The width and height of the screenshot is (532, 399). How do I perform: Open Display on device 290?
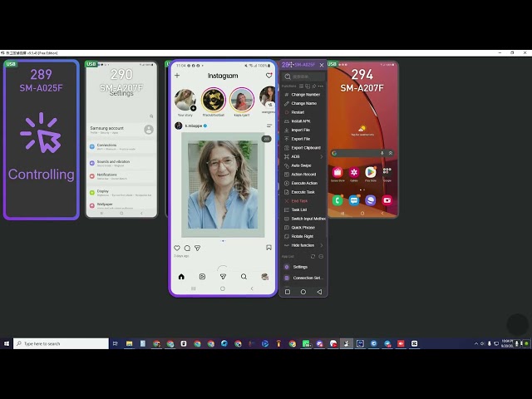[x=121, y=193]
